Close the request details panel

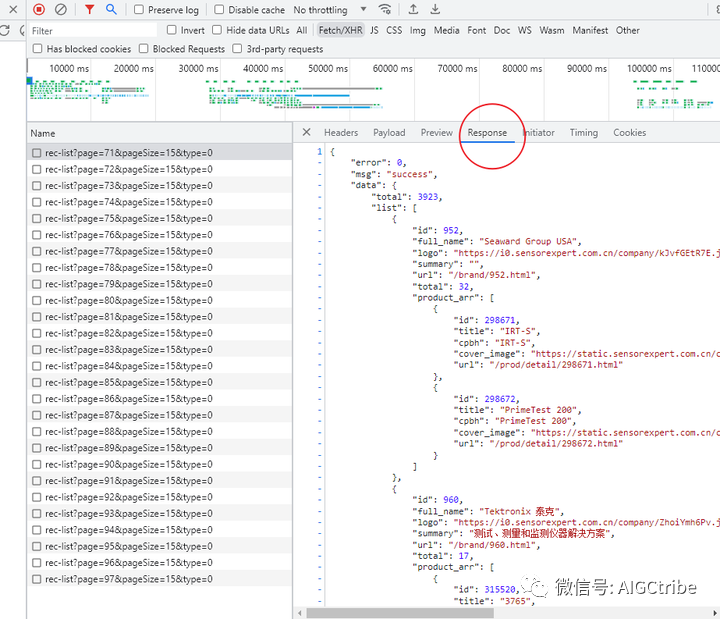pos(307,132)
